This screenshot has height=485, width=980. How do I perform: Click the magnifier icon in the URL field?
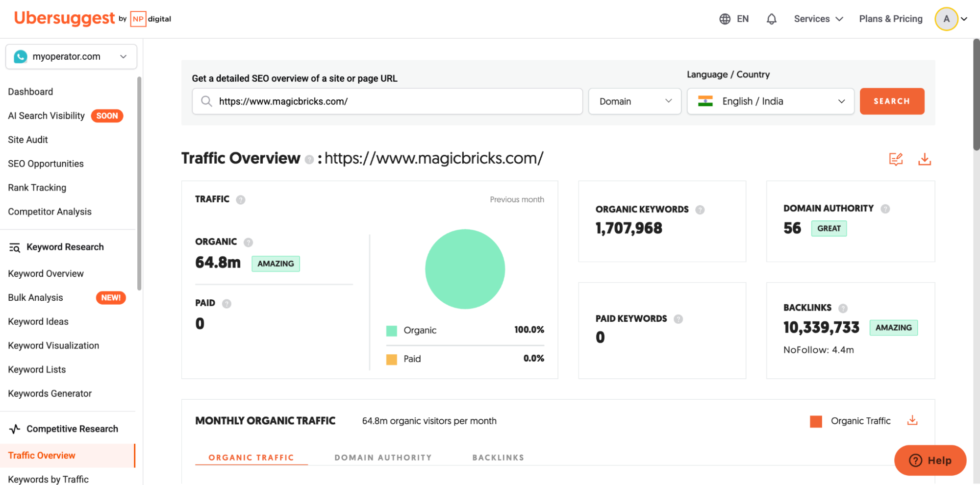pos(206,101)
